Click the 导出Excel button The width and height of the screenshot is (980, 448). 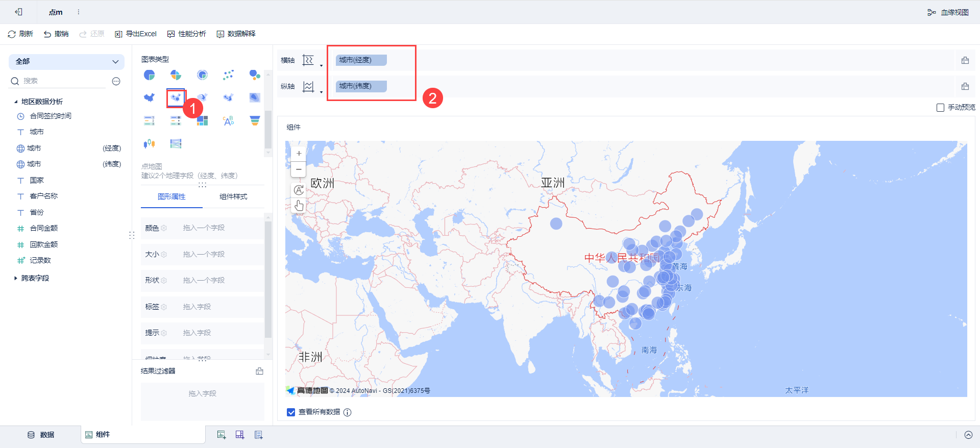(x=136, y=34)
